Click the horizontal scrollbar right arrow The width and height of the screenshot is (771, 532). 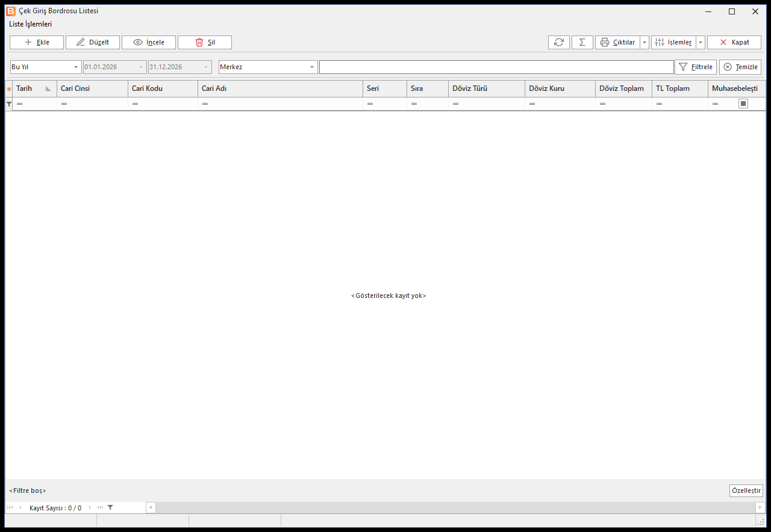pos(761,507)
